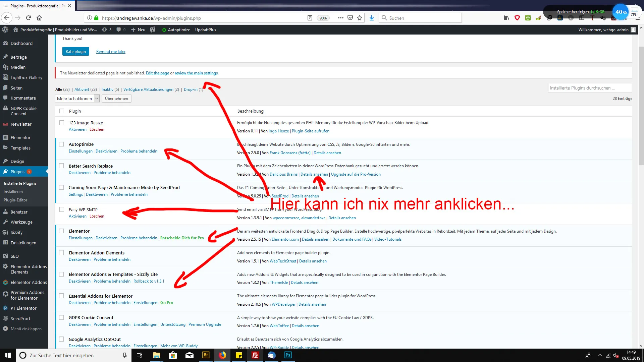Filter plugins by Aktiviert (23)
The image size is (644, 362).
tap(86, 89)
